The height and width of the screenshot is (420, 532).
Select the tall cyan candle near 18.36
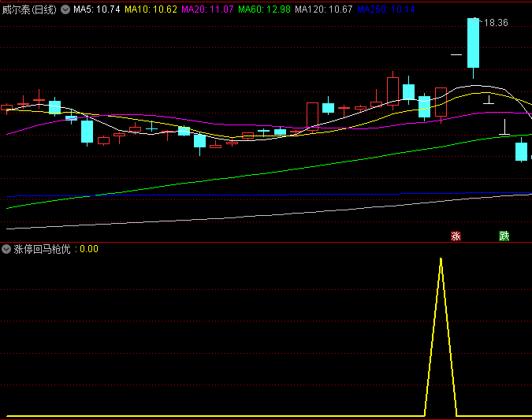tap(474, 43)
